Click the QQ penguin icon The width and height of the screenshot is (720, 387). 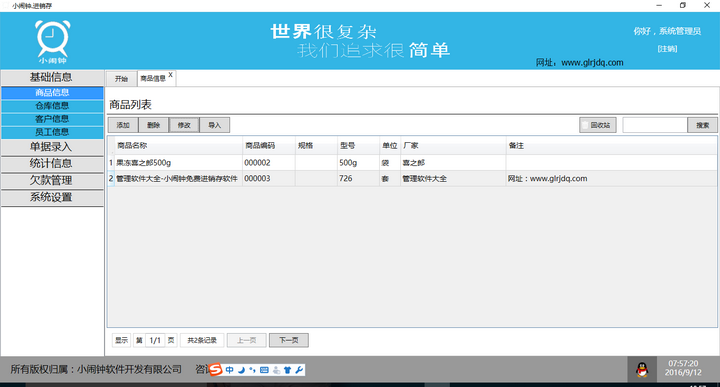coord(642,370)
